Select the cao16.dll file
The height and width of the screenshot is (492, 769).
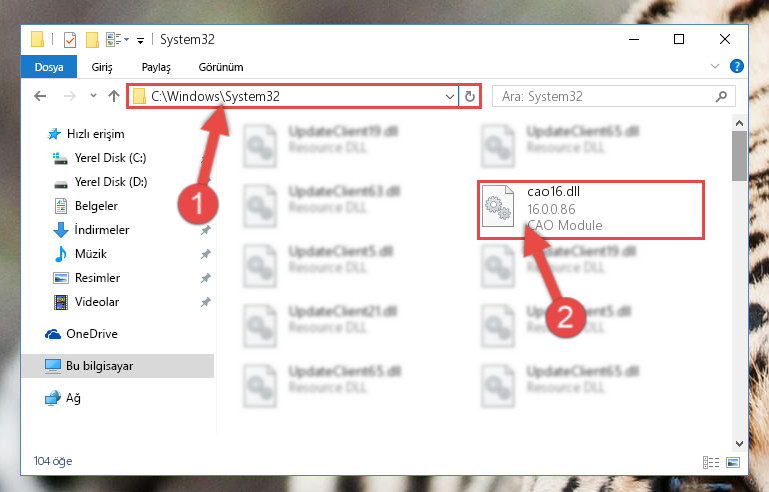590,209
